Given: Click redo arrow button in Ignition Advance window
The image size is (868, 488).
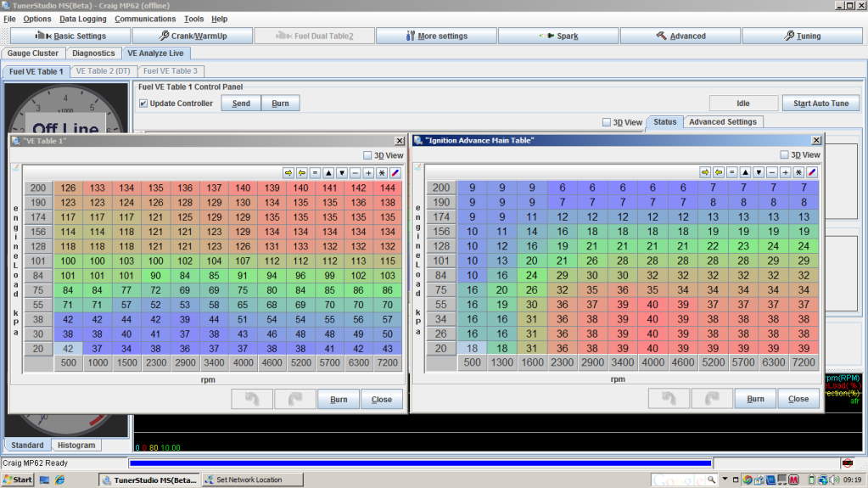Looking at the screenshot, I should pos(712,398).
